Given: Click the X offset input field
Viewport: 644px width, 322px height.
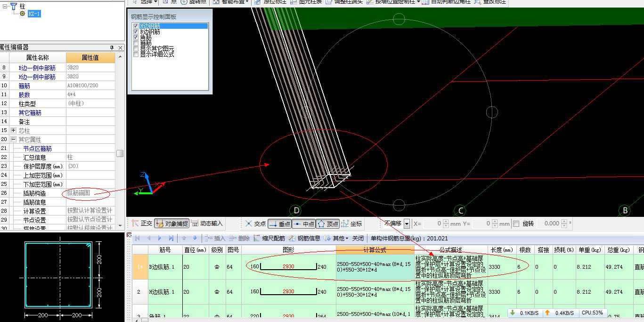Looking at the screenshot, I should click(433, 223).
